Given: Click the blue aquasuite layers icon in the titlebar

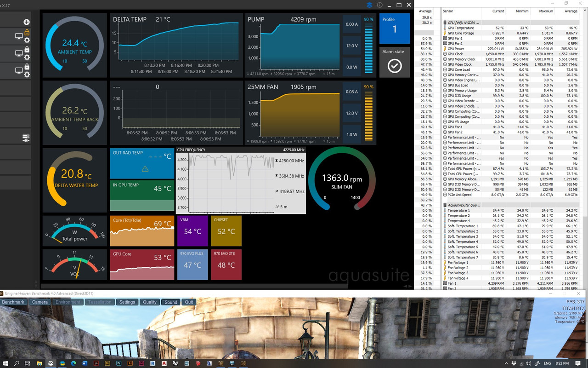Looking at the screenshot, I should (370, 5).
